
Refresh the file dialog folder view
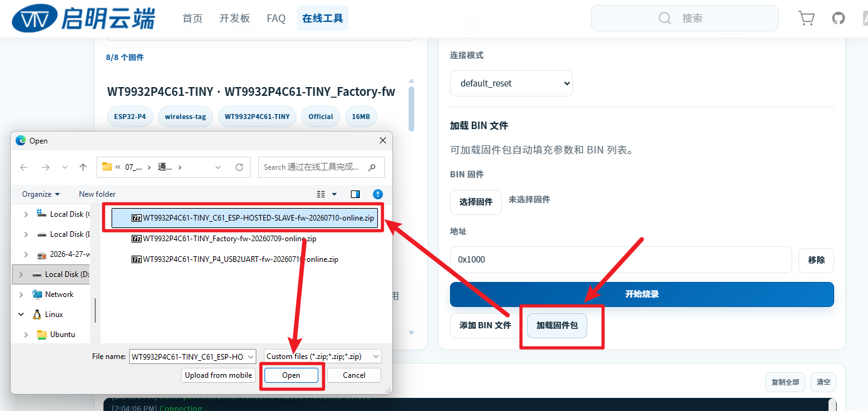tap(239, 167)
